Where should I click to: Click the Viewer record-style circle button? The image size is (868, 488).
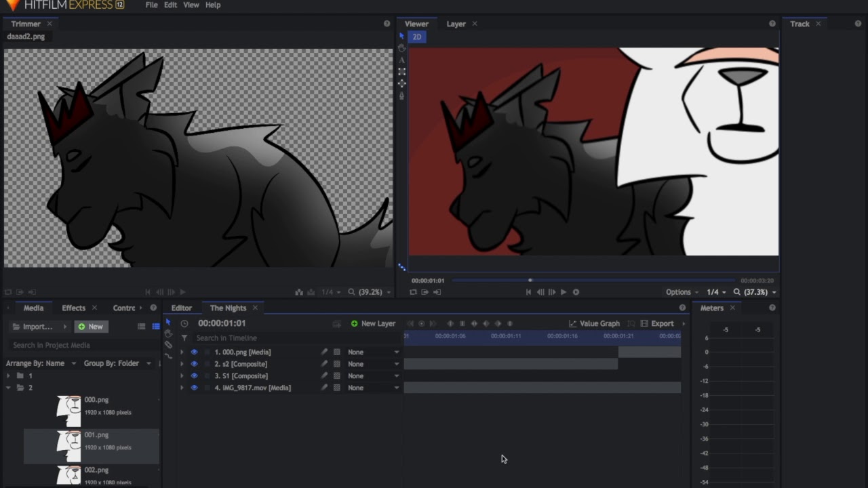[576, 292]
